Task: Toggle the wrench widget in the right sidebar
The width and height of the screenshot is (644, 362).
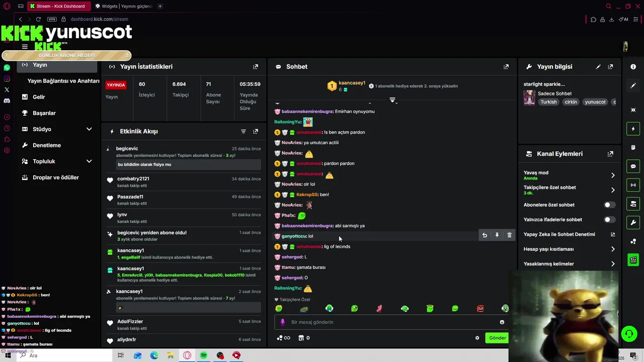Action: click(633, 222)
